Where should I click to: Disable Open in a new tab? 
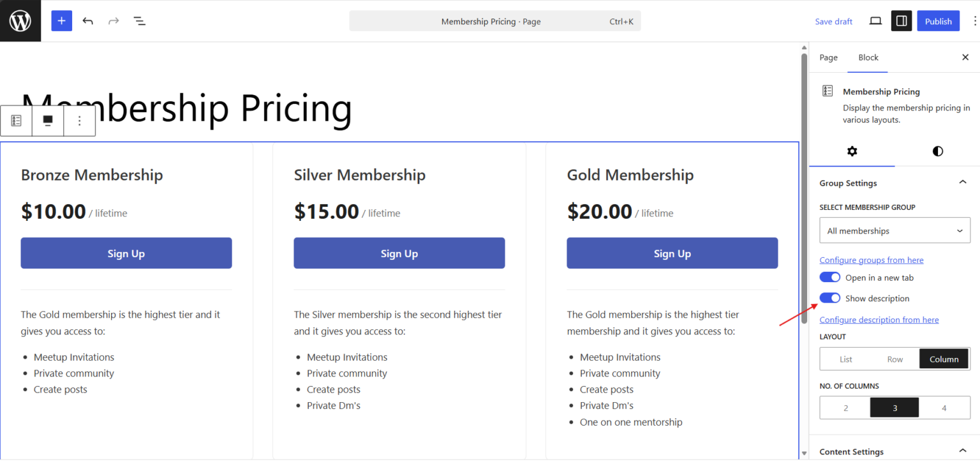pos(830,278)
